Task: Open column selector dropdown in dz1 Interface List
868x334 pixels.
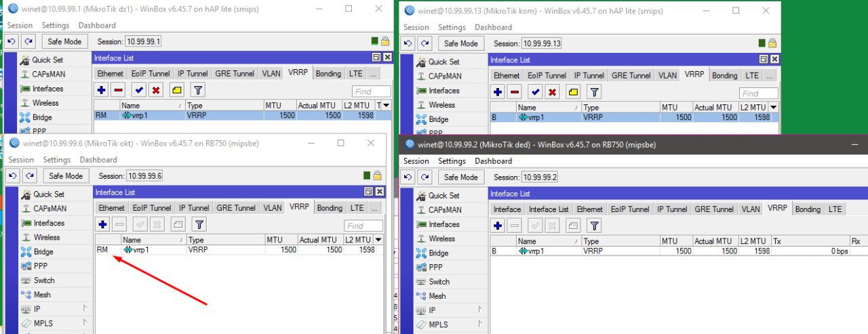Action: [x=387, y=105]
